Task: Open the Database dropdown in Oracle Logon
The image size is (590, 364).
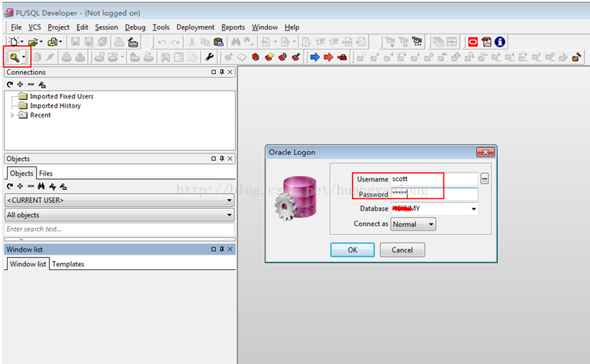Action: coord(473,208)
